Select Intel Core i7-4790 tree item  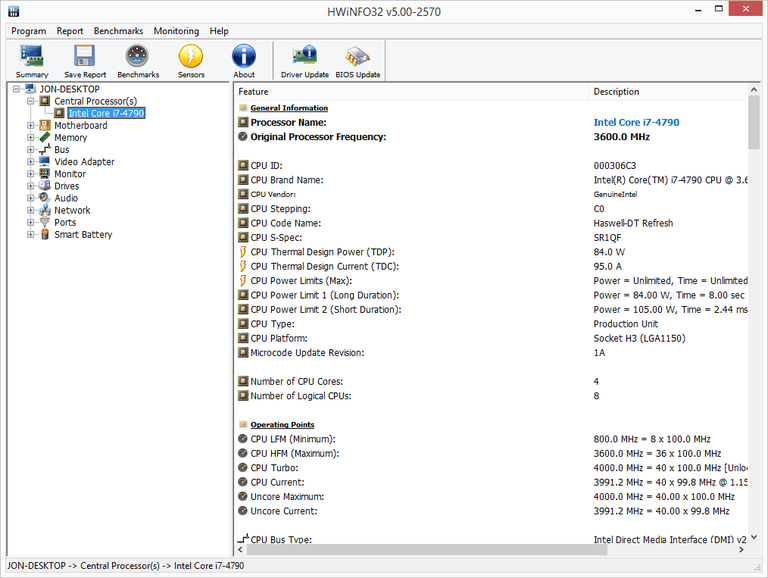click(x=106, y=113)
